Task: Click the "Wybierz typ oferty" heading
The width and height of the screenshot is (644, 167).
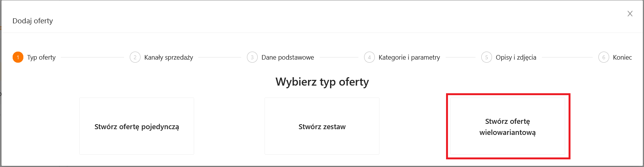Action: [x=322, y=82]
